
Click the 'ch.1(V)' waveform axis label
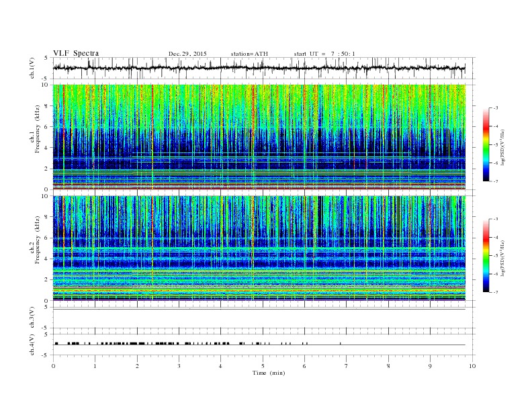click(32, 68)
